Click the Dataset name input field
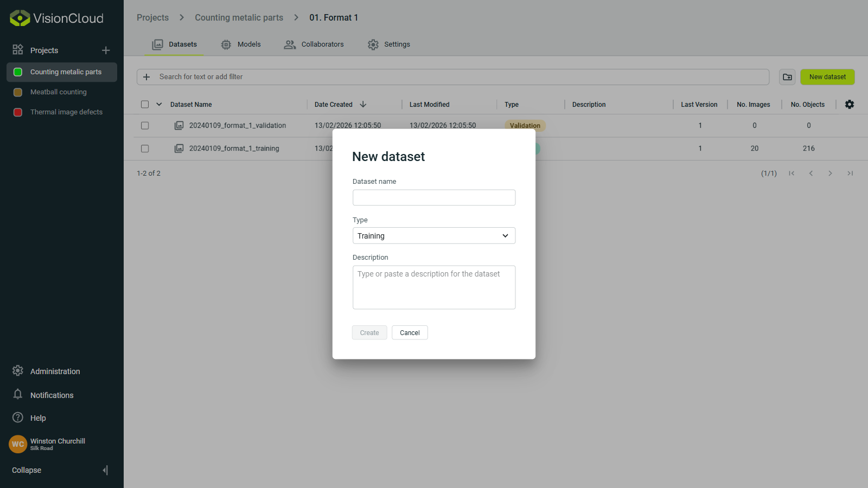The width and height of the screenshot is (868, 488). [433, 197]
